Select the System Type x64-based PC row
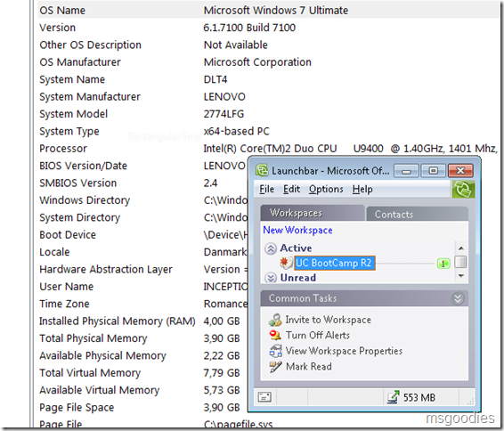The width and height of the screenshot is (504, 431). (268, 131)
